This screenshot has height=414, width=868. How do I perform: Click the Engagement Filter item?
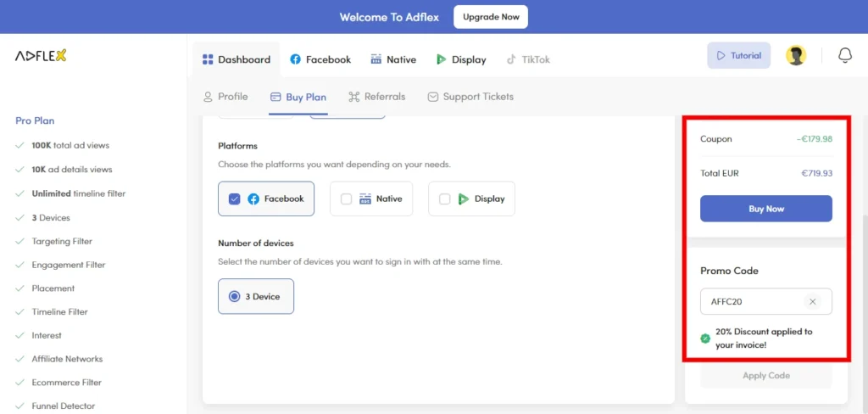[x=69, y=265]
